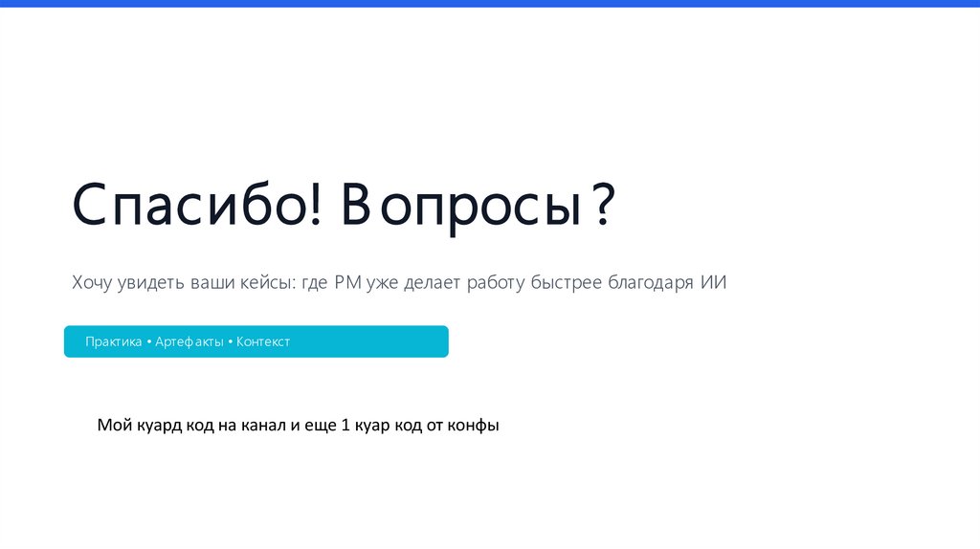Click the digit "1" in the QR code note

pos(345,426)
